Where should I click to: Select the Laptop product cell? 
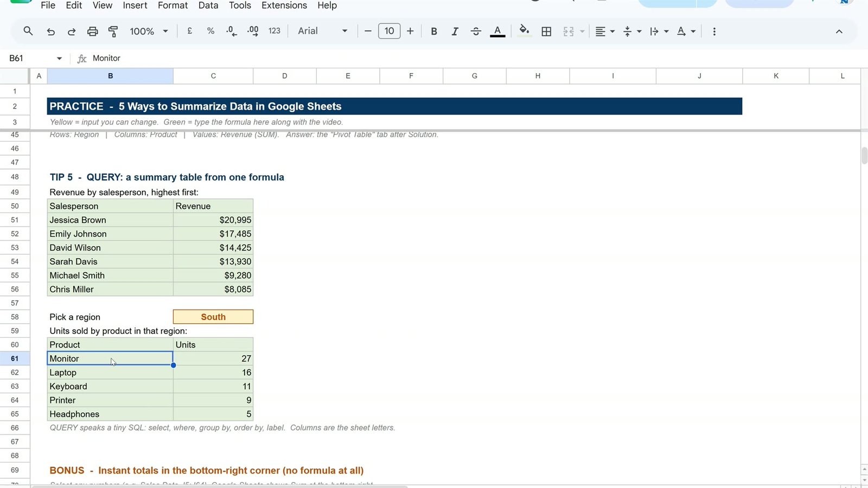tap(110, 373)
